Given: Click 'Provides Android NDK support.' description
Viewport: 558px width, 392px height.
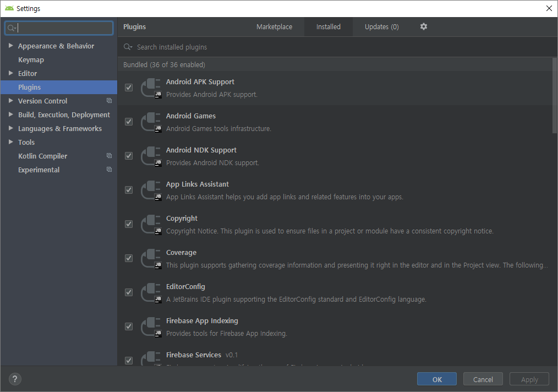Looking at the screenshot, I should coord(212,163).
